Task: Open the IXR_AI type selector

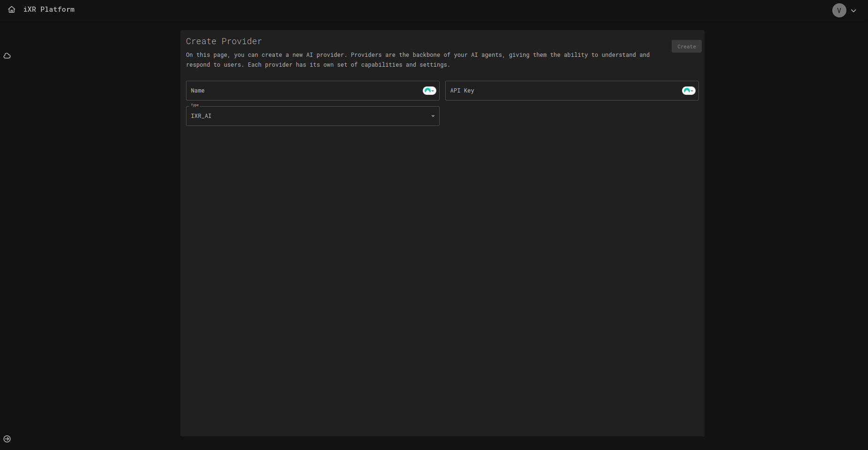Action: tap(312, 116)
